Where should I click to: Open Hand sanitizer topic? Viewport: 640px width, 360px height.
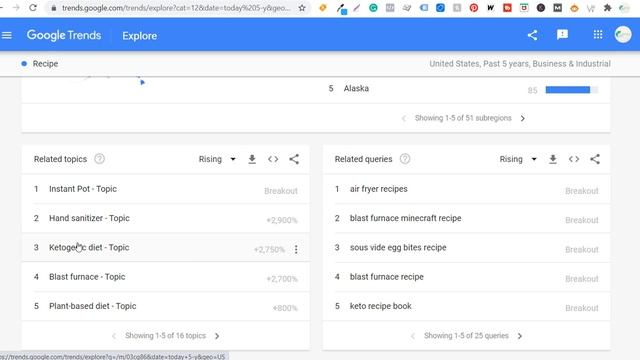pyautogui.click(x=89, y=218)
